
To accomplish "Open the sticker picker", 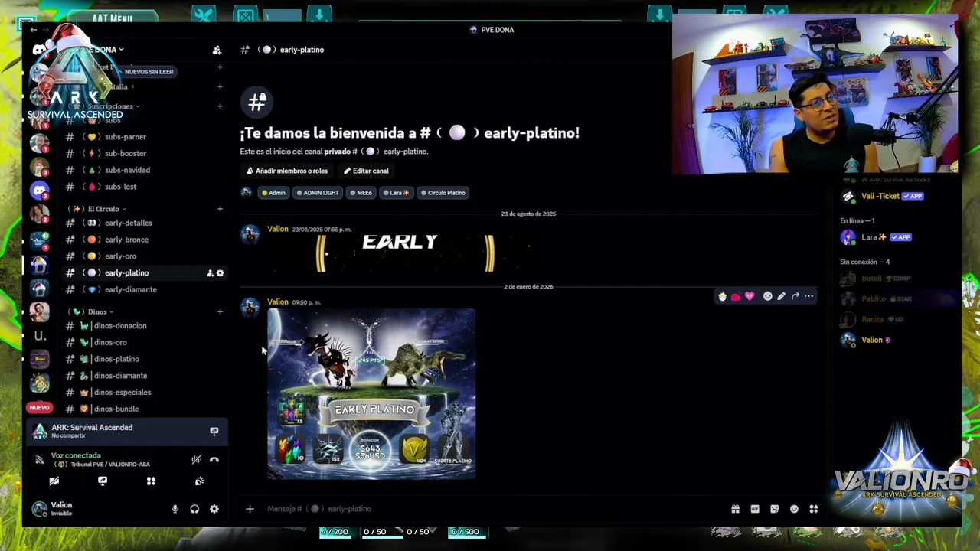I will (775, 509).
